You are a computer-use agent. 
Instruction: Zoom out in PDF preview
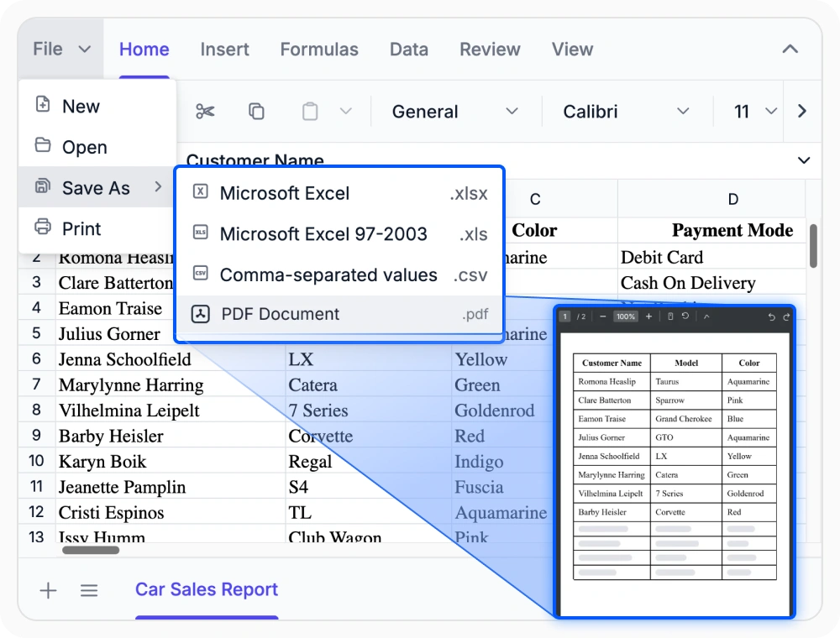[602, 316]
